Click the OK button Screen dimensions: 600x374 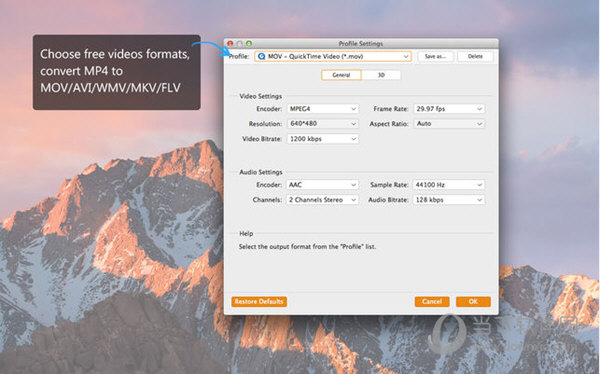(473, 302)
